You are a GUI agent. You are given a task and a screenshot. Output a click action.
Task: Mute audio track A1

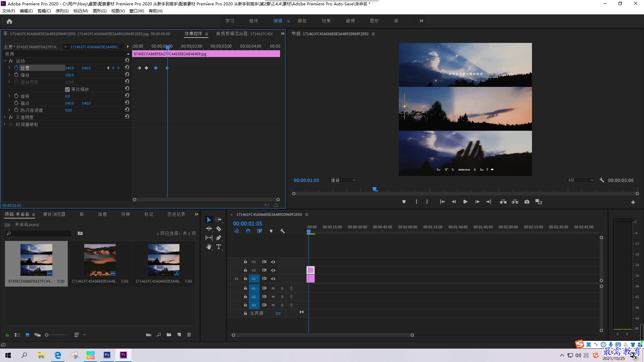(273, 288)
